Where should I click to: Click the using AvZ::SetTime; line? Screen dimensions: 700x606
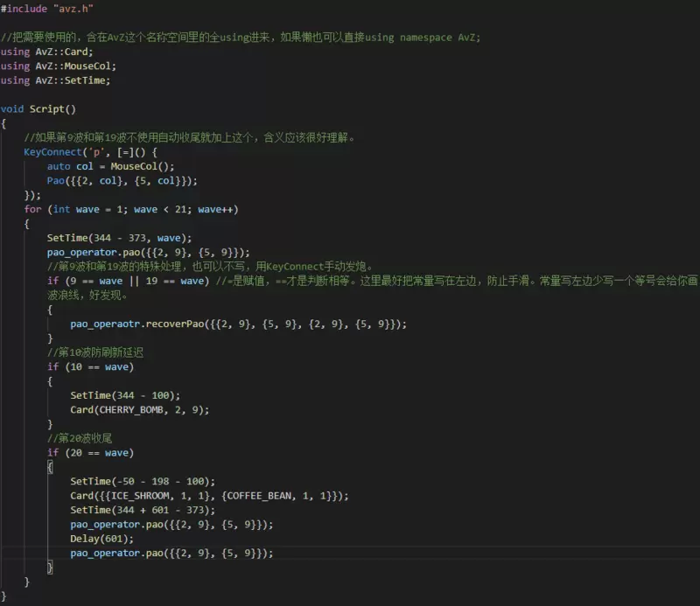pyautogui.click(x=55, y=80)
